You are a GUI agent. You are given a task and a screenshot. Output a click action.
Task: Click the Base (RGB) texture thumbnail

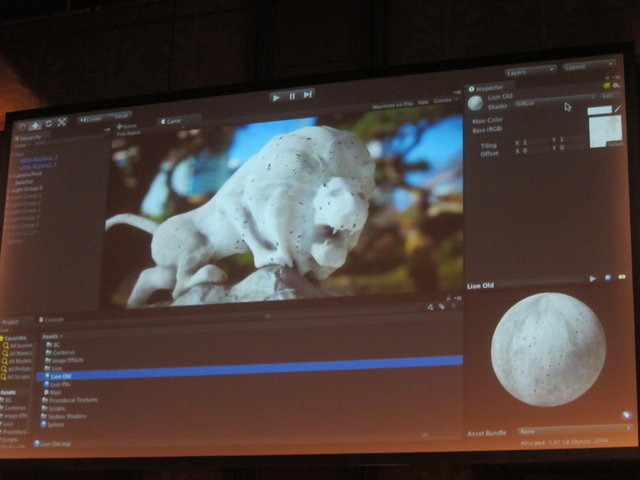coord(606,131)
